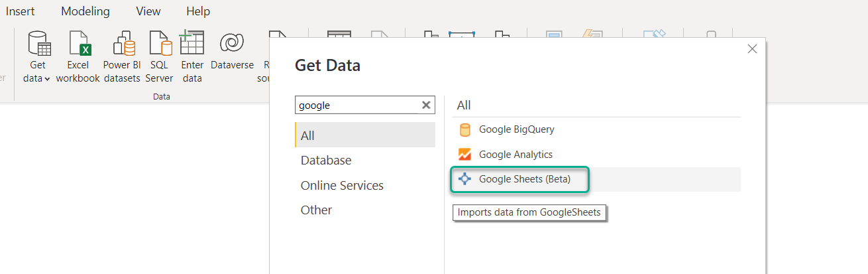Clear the search box with X
Image resolution: width=868 pixels, height=274 pixels.
pos(427,105)
